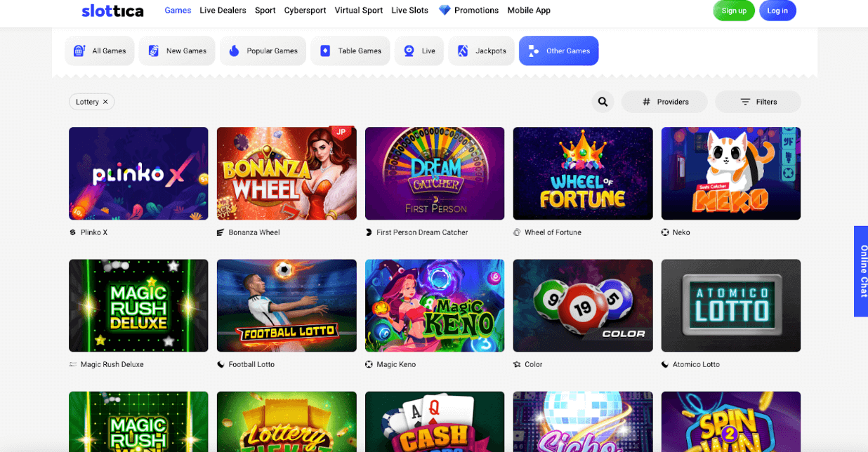Click the Live category icon
The image size is (868, 452).
click(409, 51)
